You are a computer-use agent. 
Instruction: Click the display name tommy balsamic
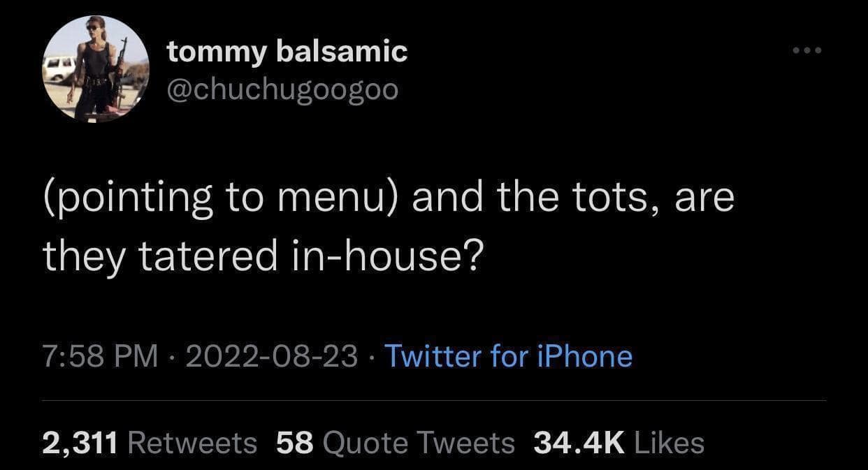(287, 50)
